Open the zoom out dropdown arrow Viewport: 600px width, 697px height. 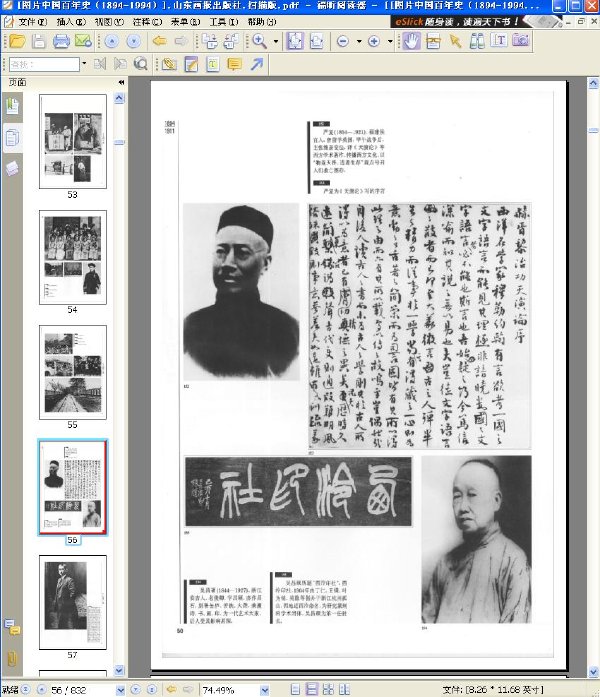tap(359, 41)
